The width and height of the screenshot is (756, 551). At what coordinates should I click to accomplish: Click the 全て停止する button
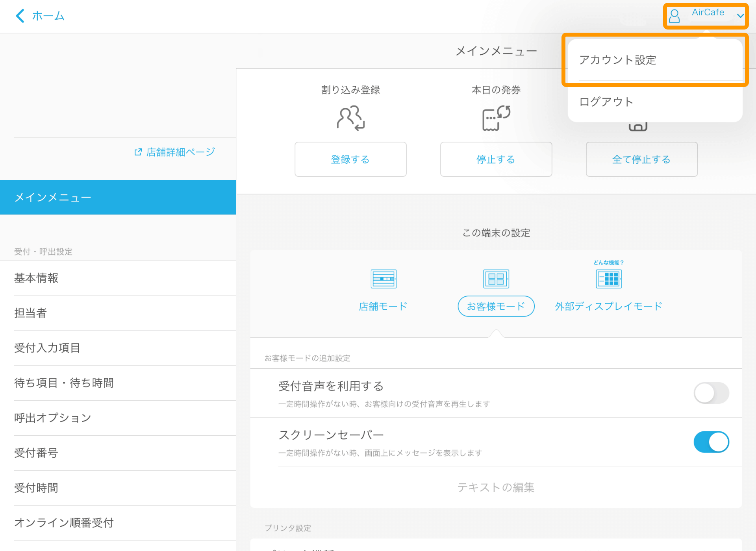[x=641, y=159]
